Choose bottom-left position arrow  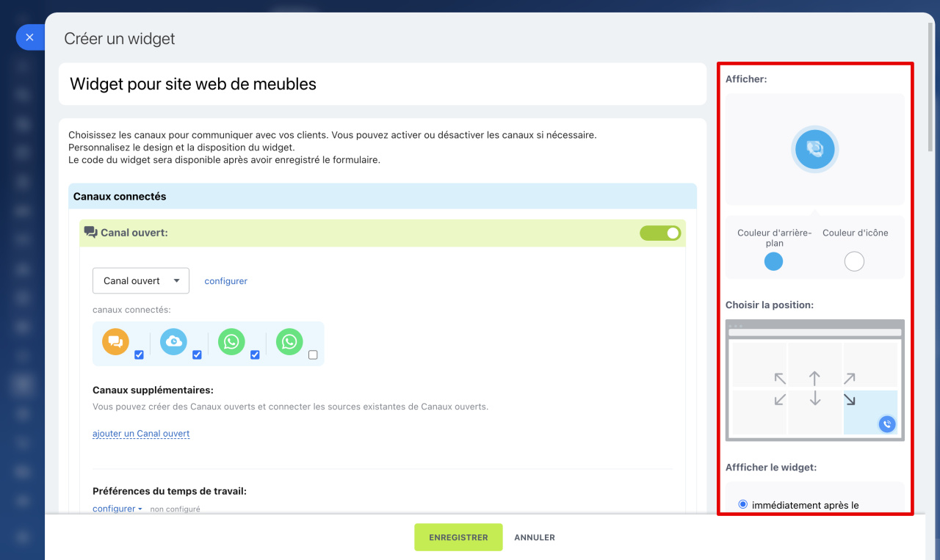click(x=780, y=399)
